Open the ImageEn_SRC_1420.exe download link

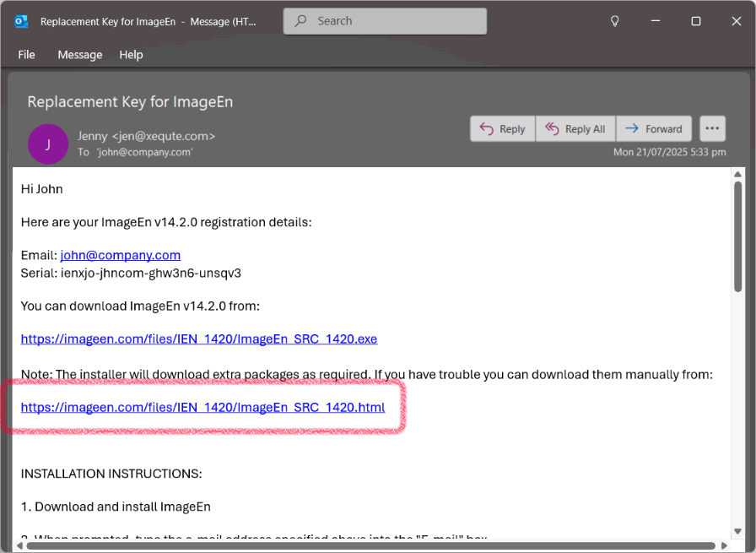pyautogui.click(x=199, y=339)
